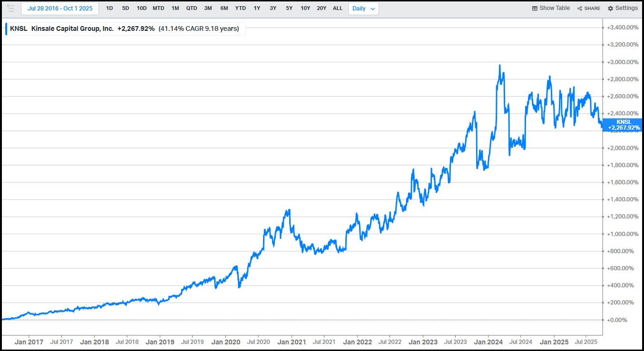Click the +3,000.00% axis label

(623, 62)
